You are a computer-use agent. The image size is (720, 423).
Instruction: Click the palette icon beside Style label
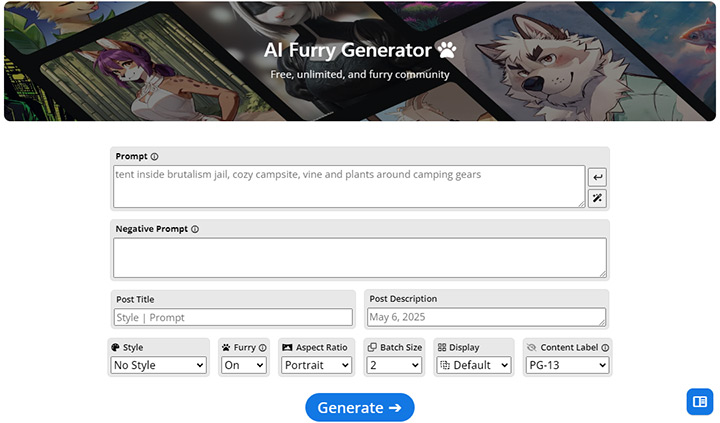tap(116, 348)
